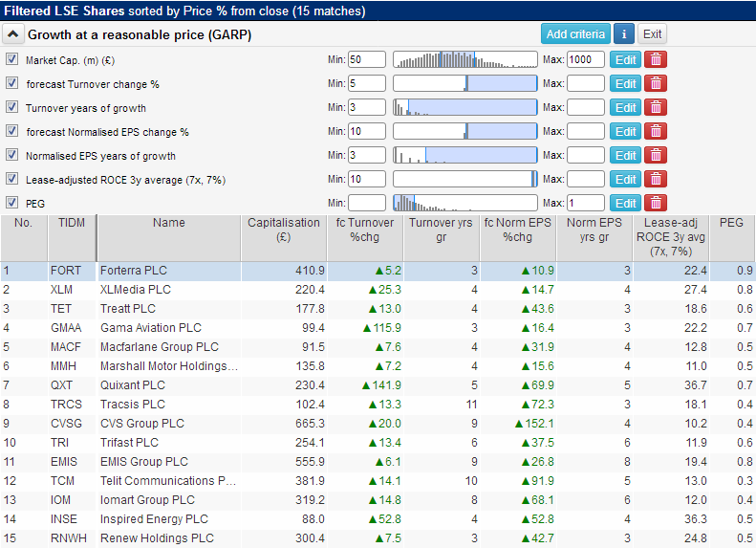Delete the Market Cap. criterion using the trash icon
Screen dimensions: 756x548
pos(656,60)
